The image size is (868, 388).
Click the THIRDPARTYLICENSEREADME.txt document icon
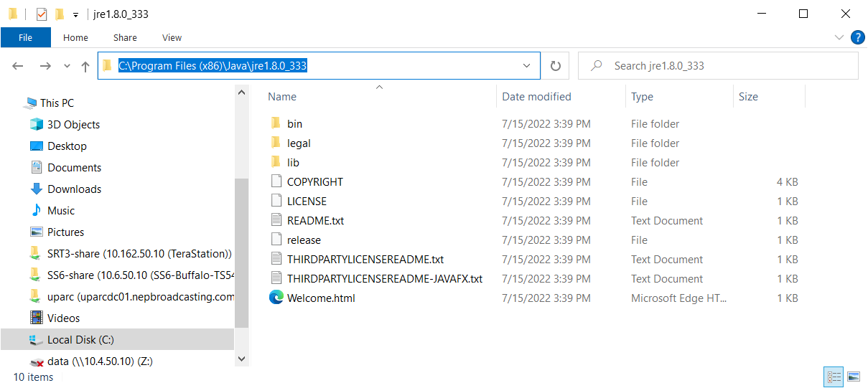click(x=276, y=259)
